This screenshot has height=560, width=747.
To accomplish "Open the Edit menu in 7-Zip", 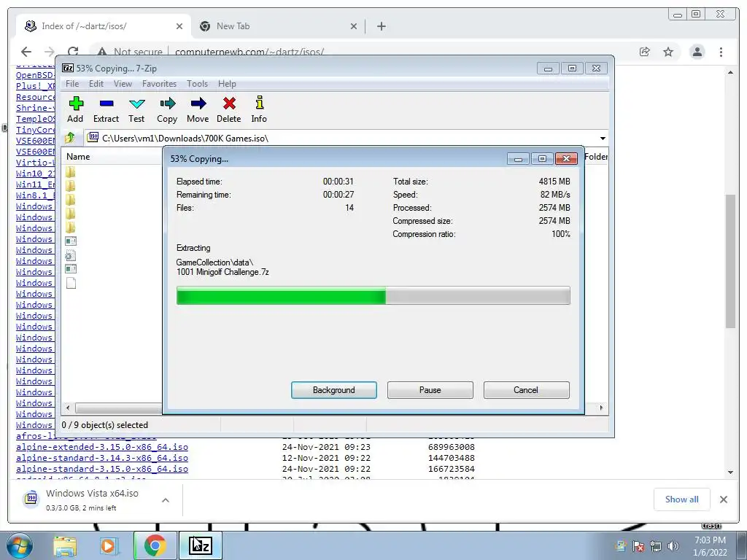I will tap(96, 84).
